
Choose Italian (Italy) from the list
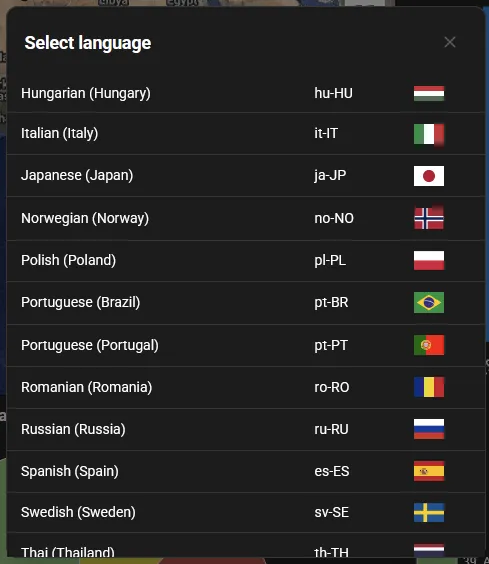246,133
